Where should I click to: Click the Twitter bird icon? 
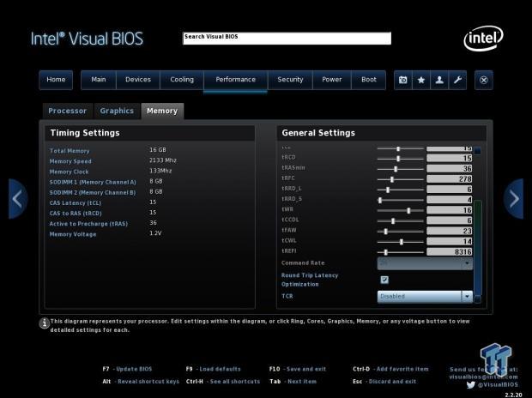(x=470, y=385)
